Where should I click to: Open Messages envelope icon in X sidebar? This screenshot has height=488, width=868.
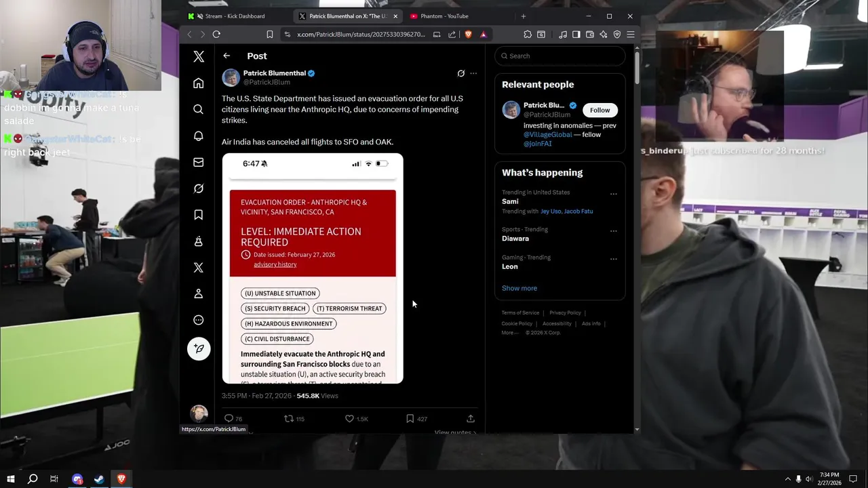pos(198,162)
